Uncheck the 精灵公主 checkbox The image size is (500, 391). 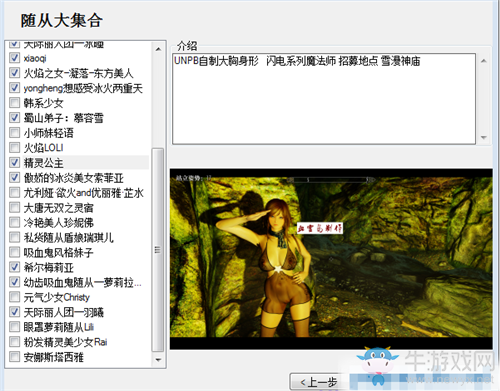[14, 162]
